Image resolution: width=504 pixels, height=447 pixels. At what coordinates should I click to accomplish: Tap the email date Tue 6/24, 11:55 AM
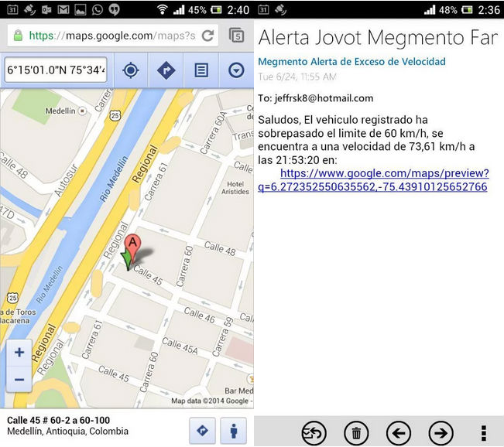tap(297, 77)
